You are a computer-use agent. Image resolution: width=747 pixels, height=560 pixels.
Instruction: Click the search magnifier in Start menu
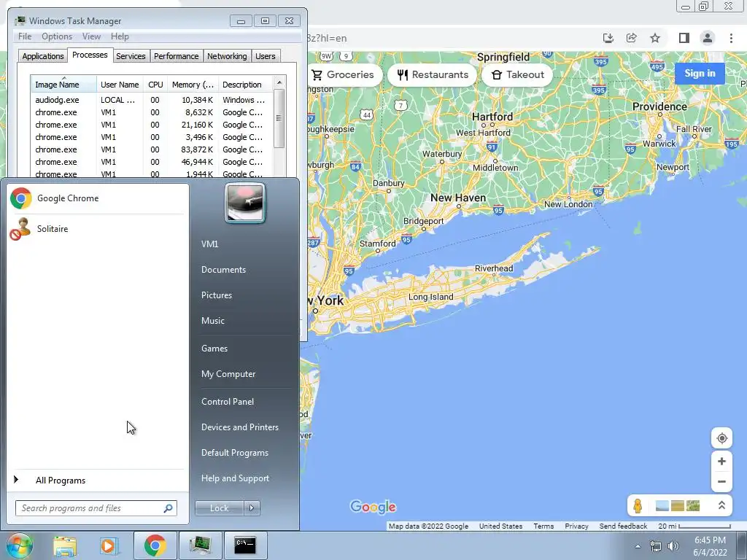169,508
